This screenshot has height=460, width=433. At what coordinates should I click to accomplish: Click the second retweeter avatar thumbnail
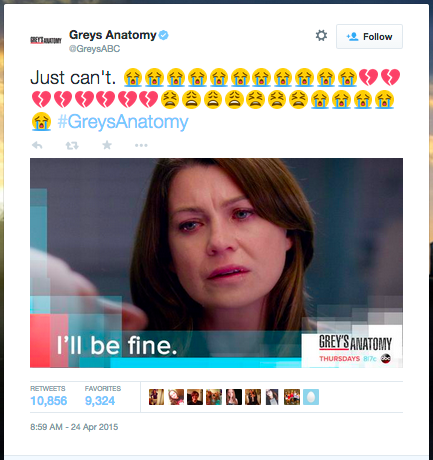(176, 397)
